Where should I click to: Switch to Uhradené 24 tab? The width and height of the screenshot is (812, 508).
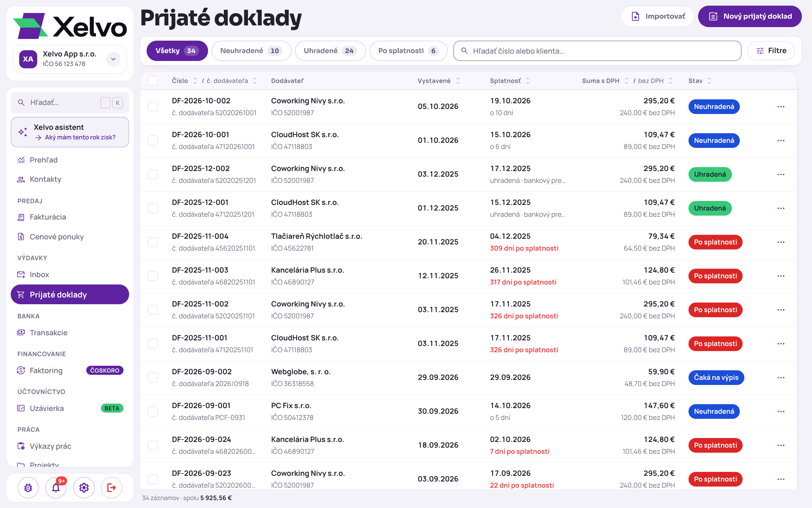click(x=330, y=51)
